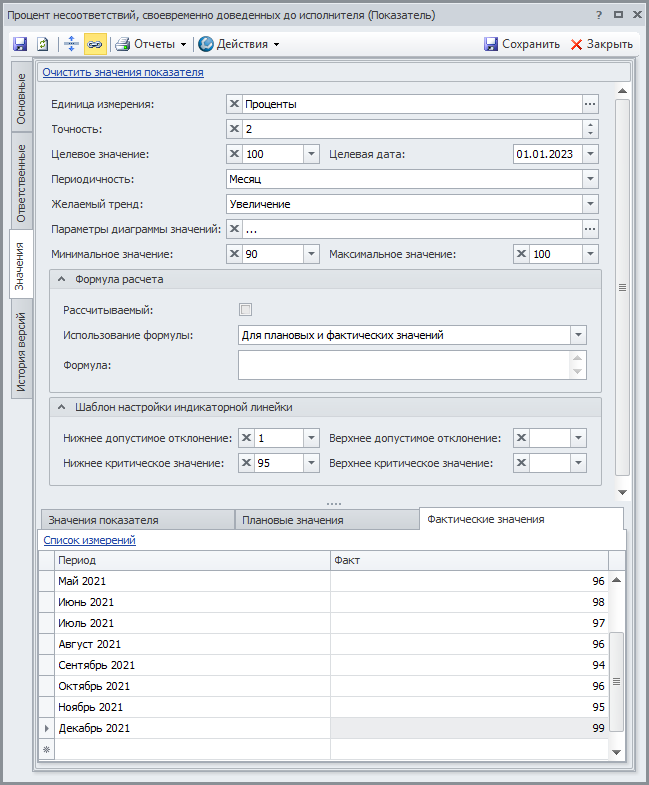Clear the Единица измерения field value
This screenshot has width=649, height=785.
pyautogui.click(x=235, y=104)
